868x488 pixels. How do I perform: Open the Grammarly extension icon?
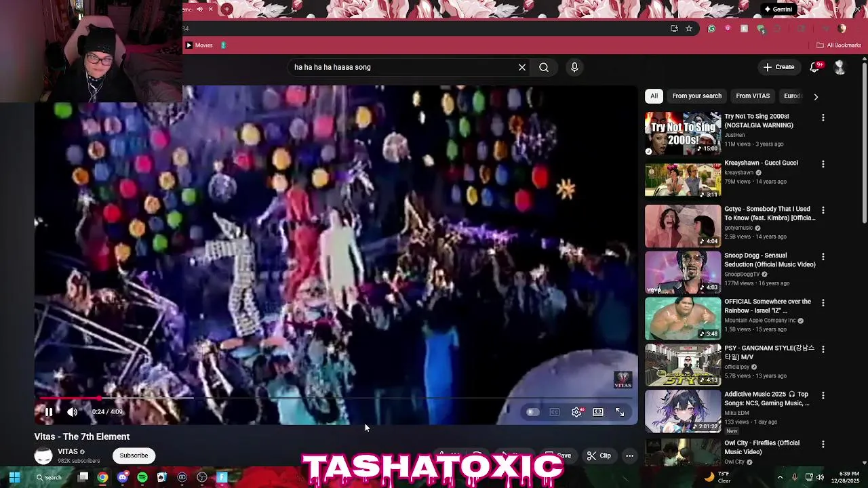(711, 28)
